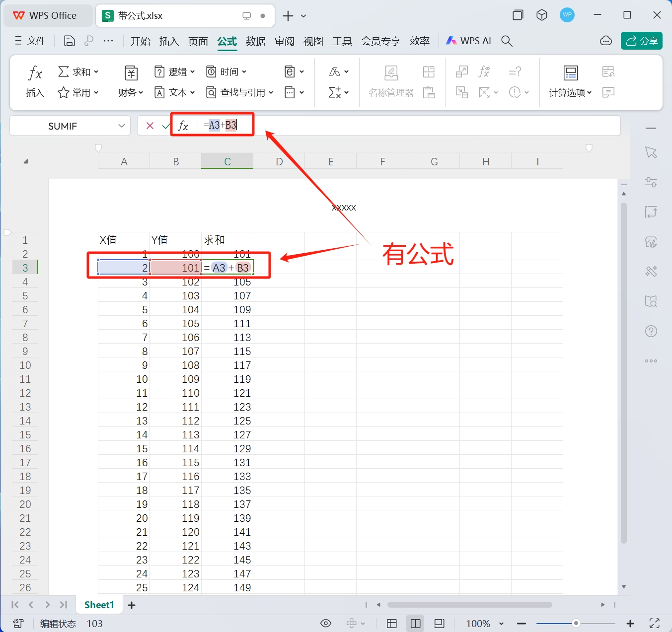Open search with the magnifier icon

[506, 41]
